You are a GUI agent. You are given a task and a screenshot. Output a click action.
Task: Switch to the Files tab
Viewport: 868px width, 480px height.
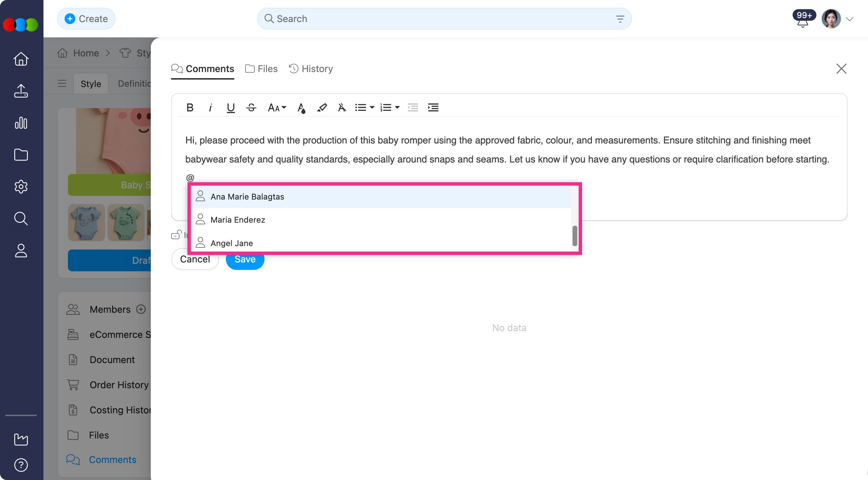(x=261, y=69)
